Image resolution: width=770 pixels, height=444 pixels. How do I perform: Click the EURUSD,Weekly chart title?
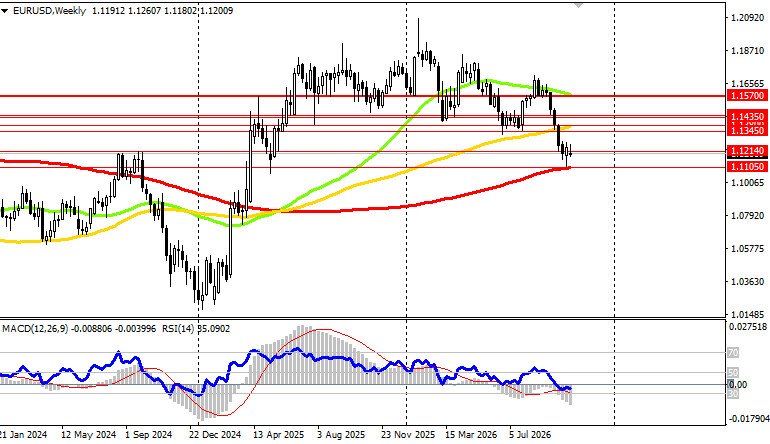[x=49, y=11]
